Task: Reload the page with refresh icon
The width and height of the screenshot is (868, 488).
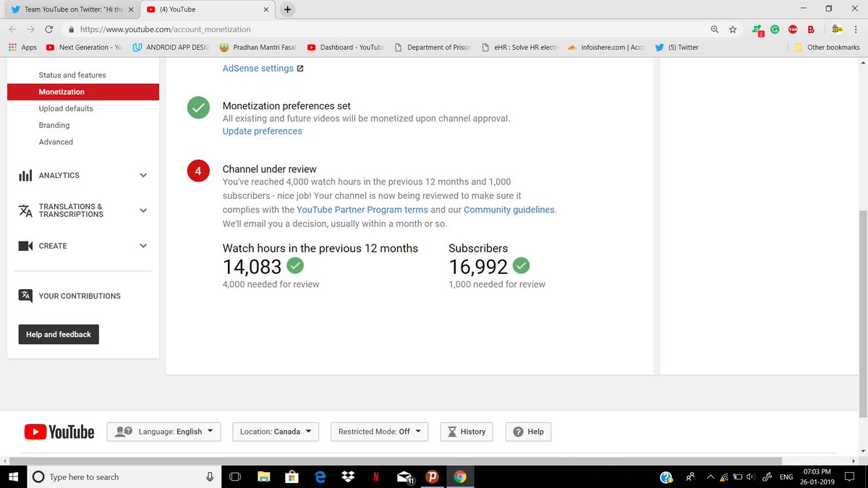Action: 48,30
